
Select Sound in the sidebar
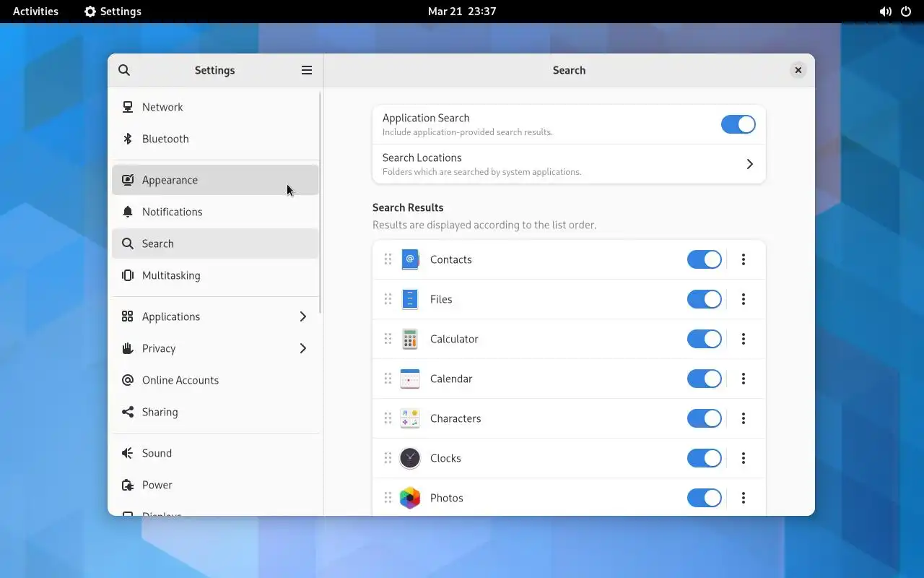click(x=215, y=453)
